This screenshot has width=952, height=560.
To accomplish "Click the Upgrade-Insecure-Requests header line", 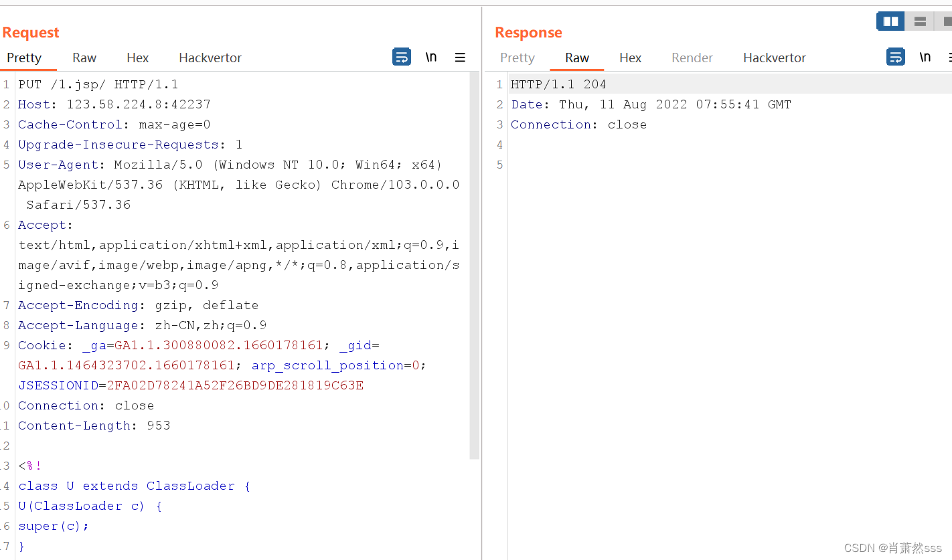I will point(131,145).
